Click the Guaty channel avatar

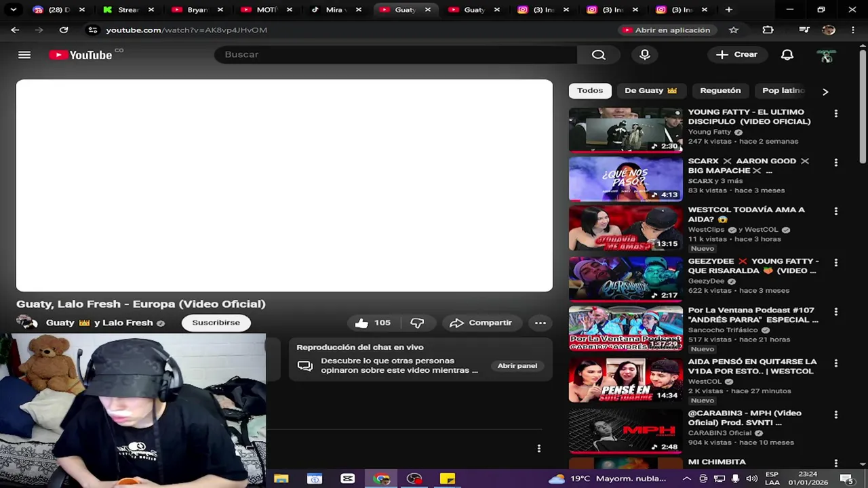27,323
